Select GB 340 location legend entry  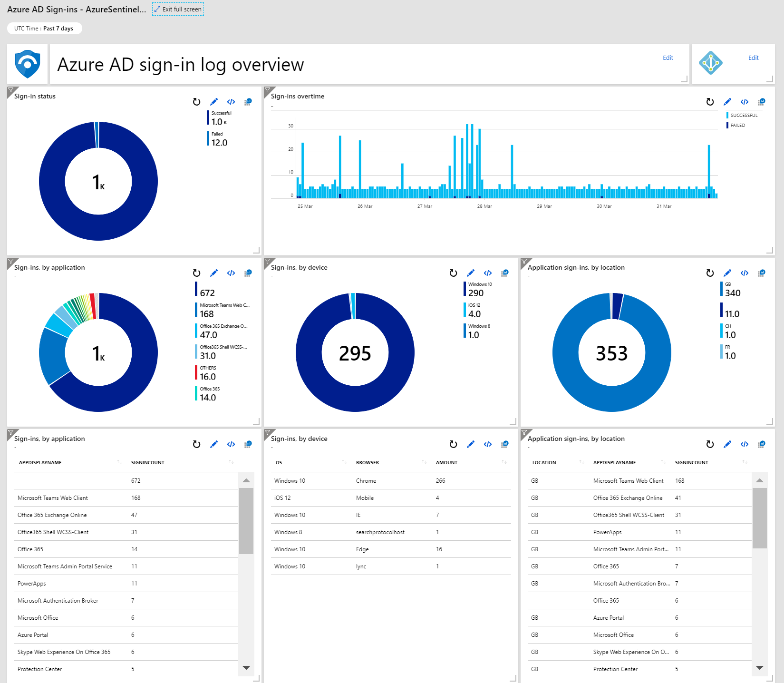[x=731, y=290]
